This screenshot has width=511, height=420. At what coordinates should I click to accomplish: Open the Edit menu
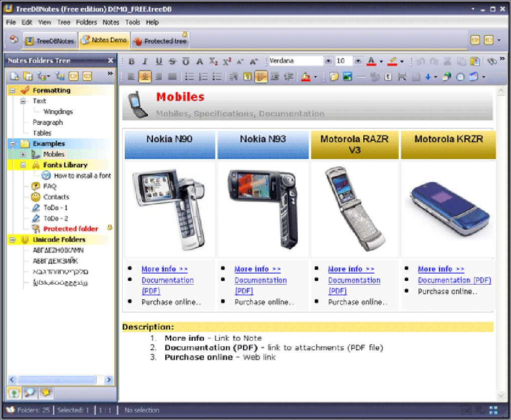click(x=27, y=22)
